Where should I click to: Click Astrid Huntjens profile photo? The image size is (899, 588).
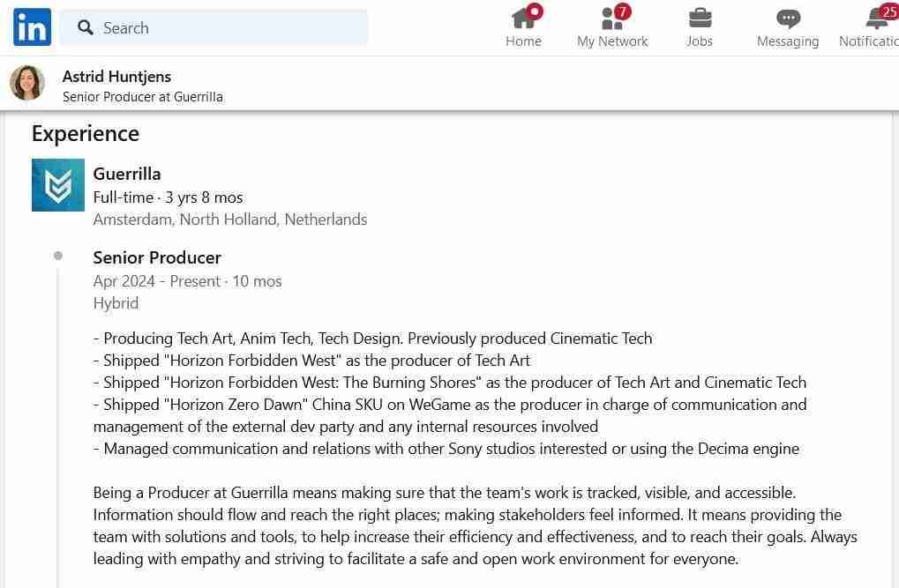27,83
